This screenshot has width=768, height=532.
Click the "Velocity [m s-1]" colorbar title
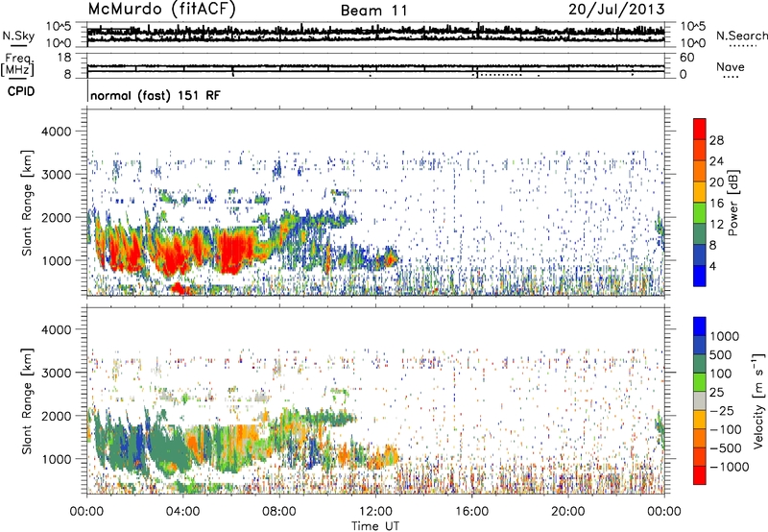(758, 400)
